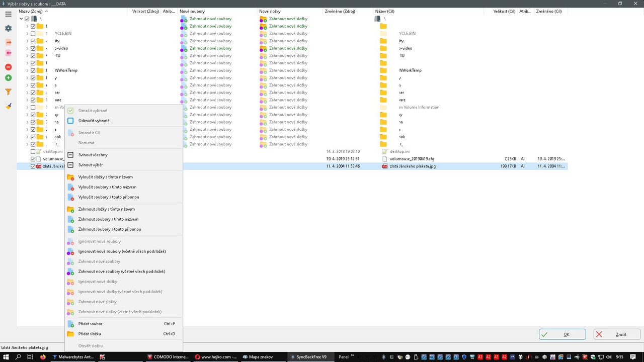Click the JPG icon of destination zlatá Jánského plaketa.jpg
The width and height of the screenshot is (644, 362).
click(384, 166)
